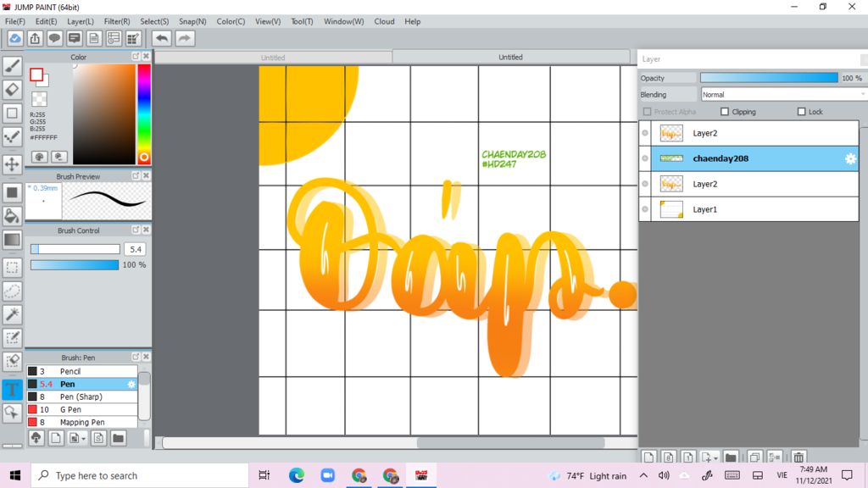
Task: Choose the Lasso selection tool
Action: (12, 291)
